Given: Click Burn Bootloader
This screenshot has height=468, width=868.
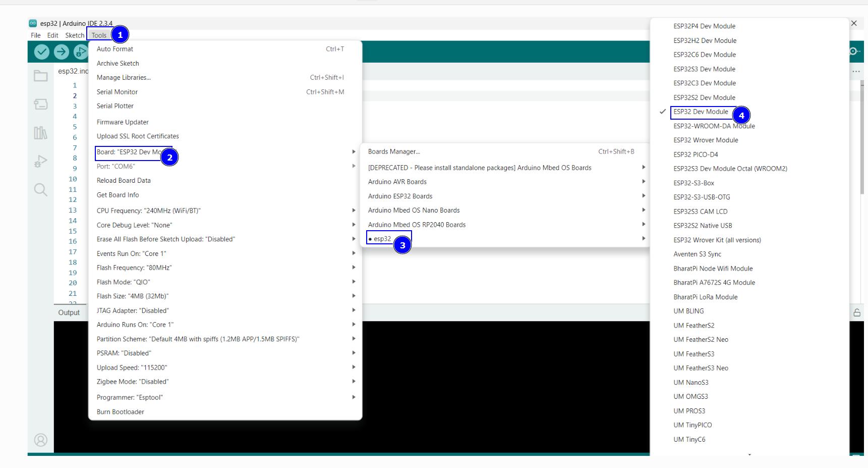Looking at the screenshot, I should coord(225,412).
